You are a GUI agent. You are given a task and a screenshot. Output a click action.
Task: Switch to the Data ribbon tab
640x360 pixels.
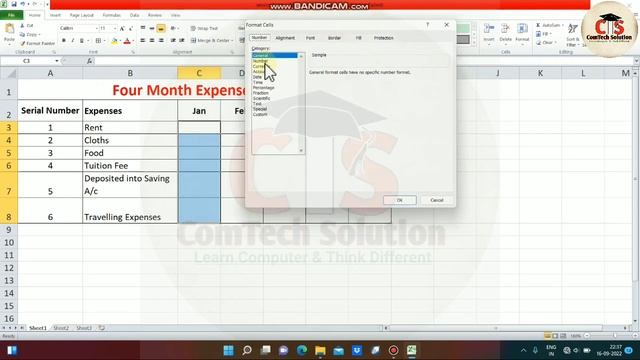[x=134, y=15]
